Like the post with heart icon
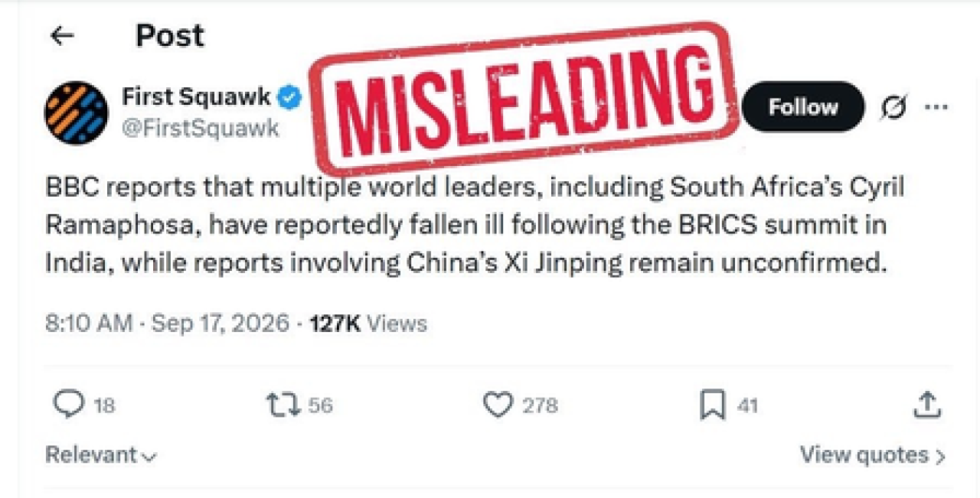The image size is (980, 498). point(498,405)
